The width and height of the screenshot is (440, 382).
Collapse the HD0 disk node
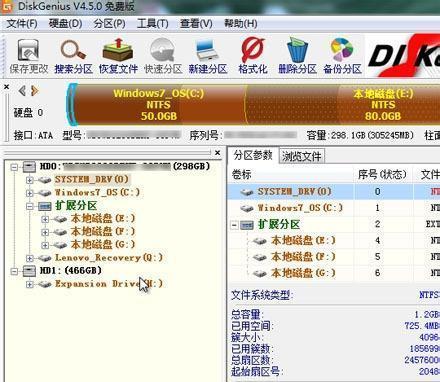[14, 167]
